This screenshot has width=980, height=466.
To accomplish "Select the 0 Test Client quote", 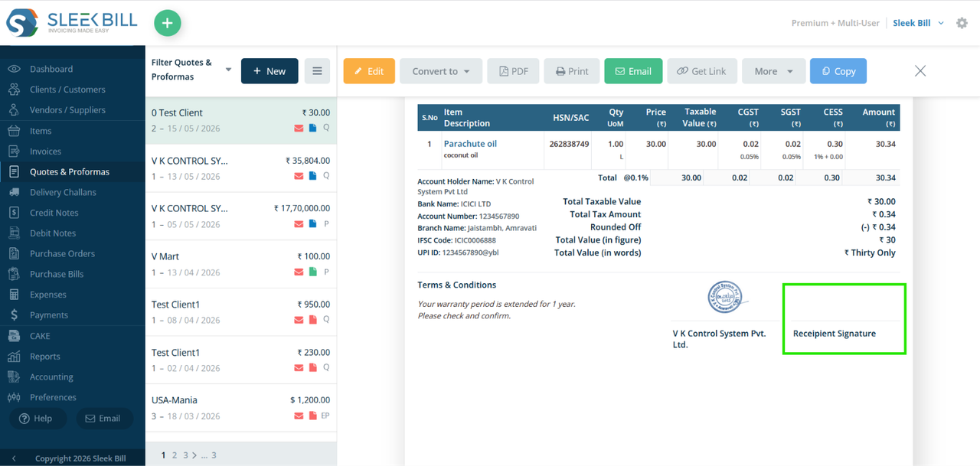I will tap(241, 120).
